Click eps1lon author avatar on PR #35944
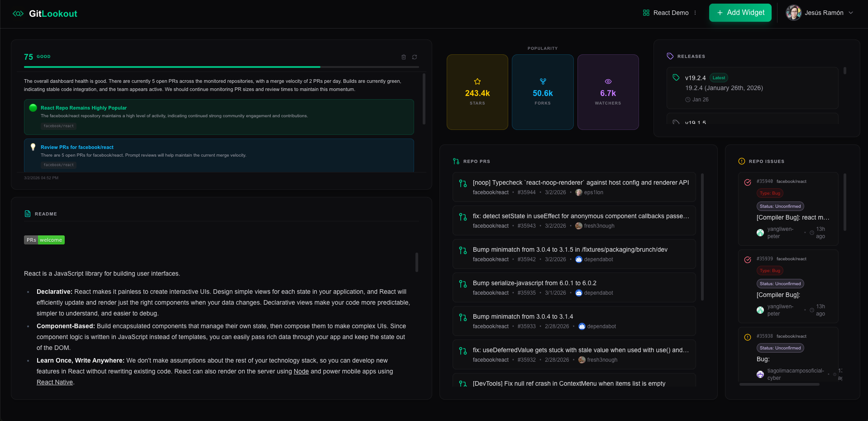 (x=579, y=192)
